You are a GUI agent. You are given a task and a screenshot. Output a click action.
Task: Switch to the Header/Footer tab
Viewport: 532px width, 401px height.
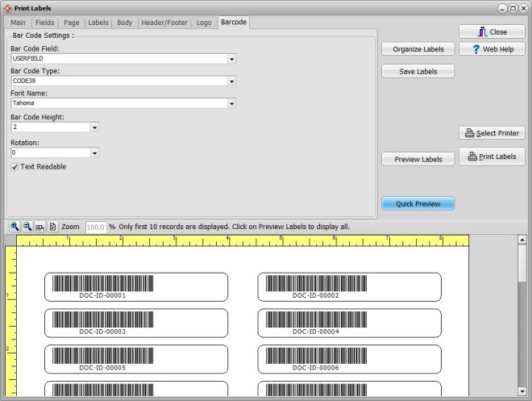point(164,23)
